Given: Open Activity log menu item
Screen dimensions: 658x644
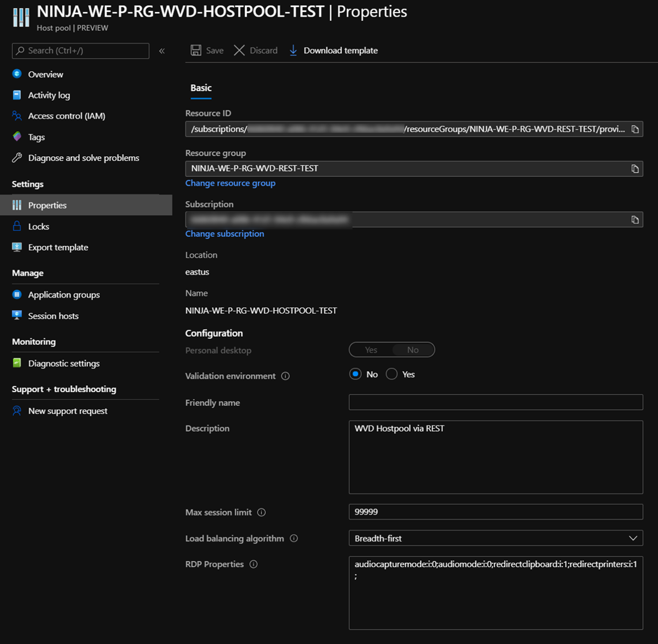Looking at the screenshot, I should point(49,95).
